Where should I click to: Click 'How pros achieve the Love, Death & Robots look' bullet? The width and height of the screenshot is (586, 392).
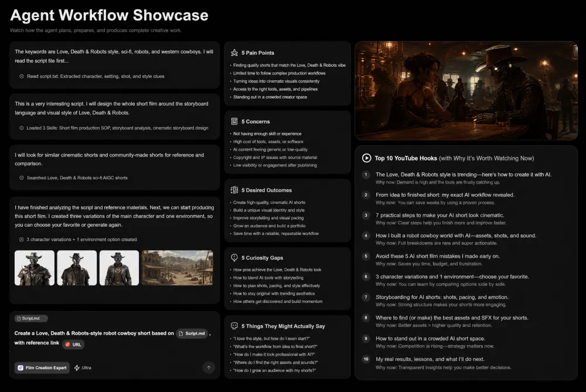pos(277,270)
